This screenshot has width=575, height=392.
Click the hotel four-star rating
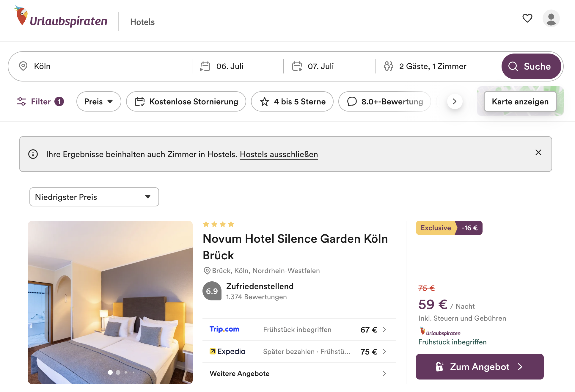219,224
